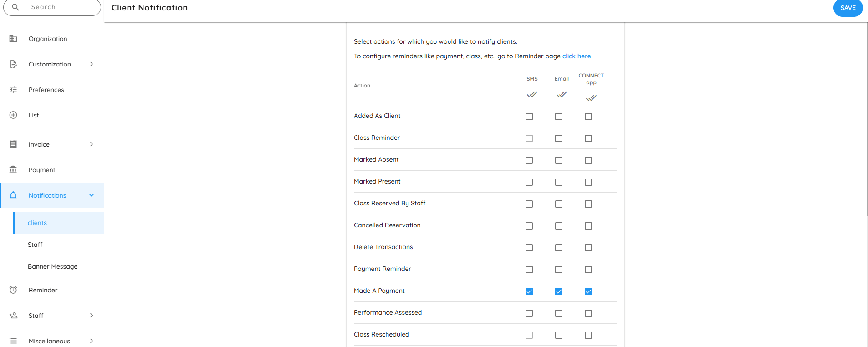Enable CONNECT app for Marked Absent
This screenshot has width=868, height=347.
coord(588,160)
